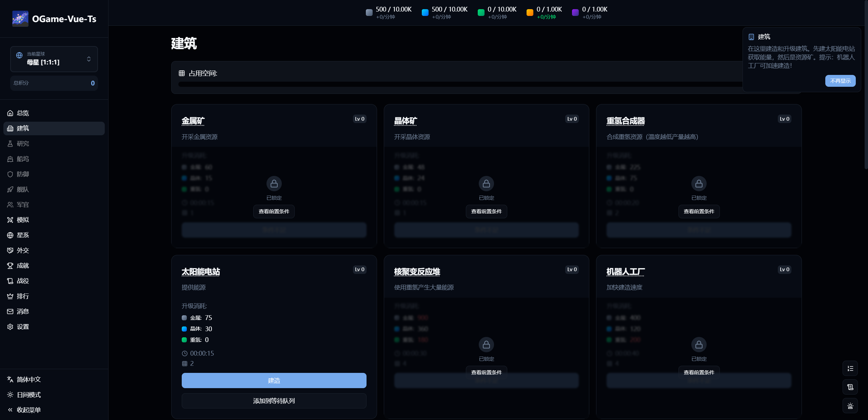Click the scroll icon floating button
Image resolution: width=868 pixels, height=420 pixels.
pos(850,387)
